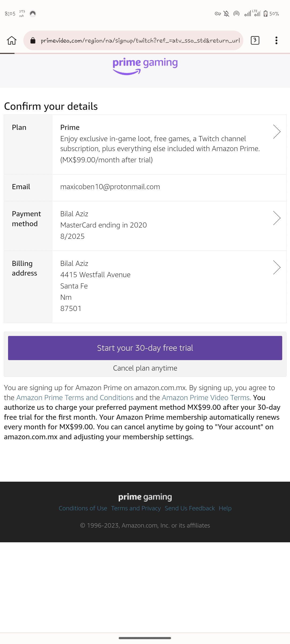This screenshot has height=644, width=290.
Task: Open the tab switcher showing 3 tabs
Action: pos(255,41)
